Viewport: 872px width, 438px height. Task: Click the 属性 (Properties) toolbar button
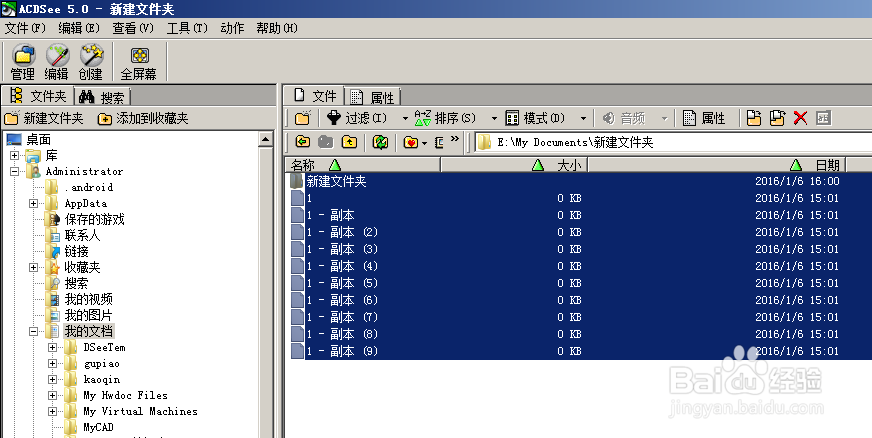[x=704, y=118]
